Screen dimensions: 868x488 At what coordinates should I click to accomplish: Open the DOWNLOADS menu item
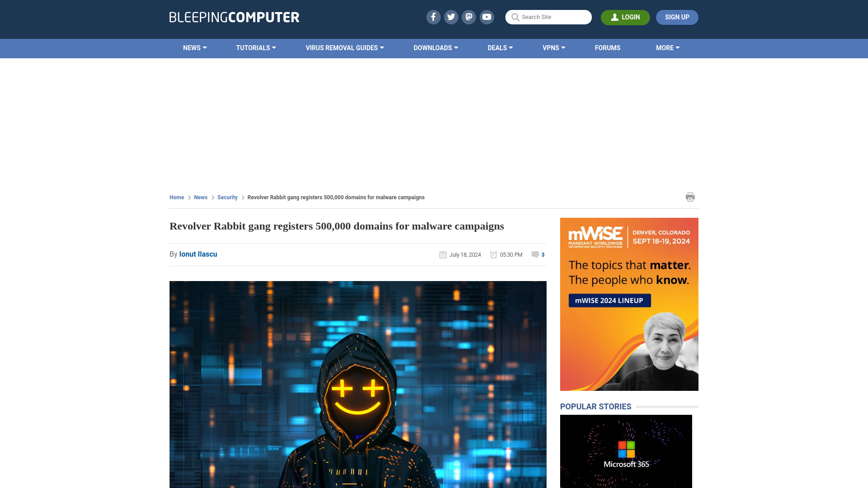coord(436,47)
